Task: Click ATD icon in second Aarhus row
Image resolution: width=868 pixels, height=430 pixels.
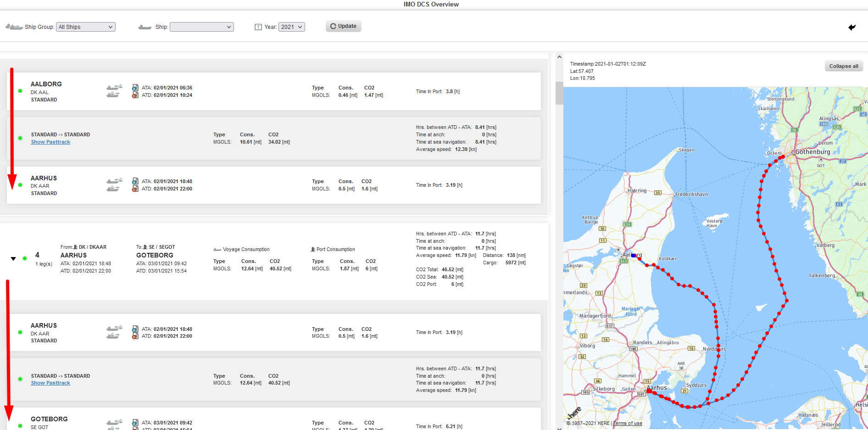Action: [x=135, y=336]
